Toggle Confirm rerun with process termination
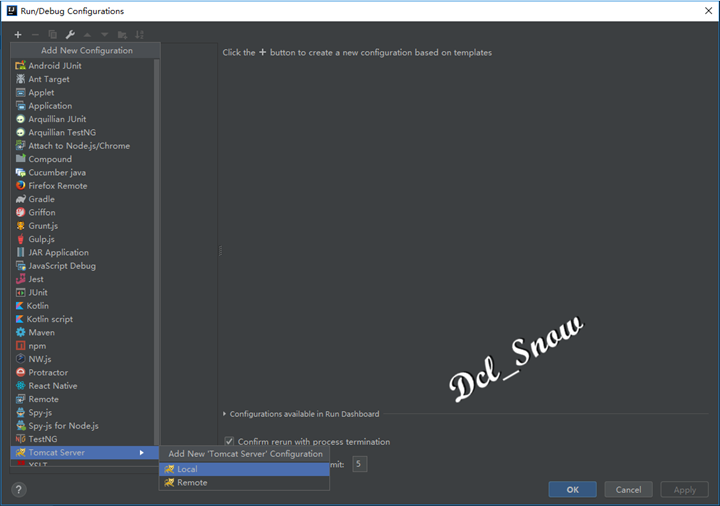Image resolution: width=720 pixels, height=506 pixels. pos(229,441)
